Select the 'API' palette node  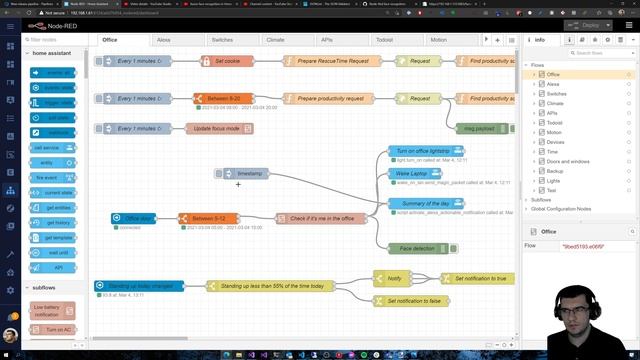pos(53,268)
